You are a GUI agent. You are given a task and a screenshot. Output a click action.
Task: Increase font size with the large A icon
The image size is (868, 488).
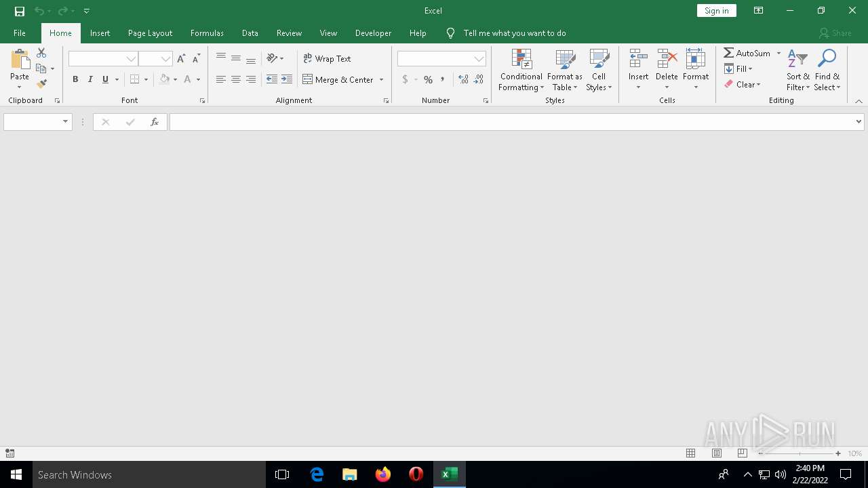[181, 59]
